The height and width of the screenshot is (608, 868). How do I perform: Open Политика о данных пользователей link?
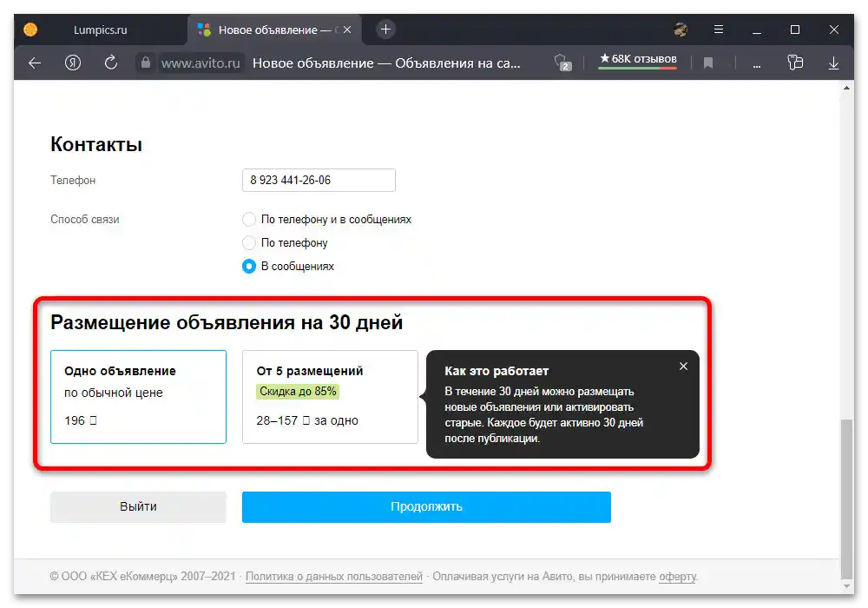click(x=334, y=577)
